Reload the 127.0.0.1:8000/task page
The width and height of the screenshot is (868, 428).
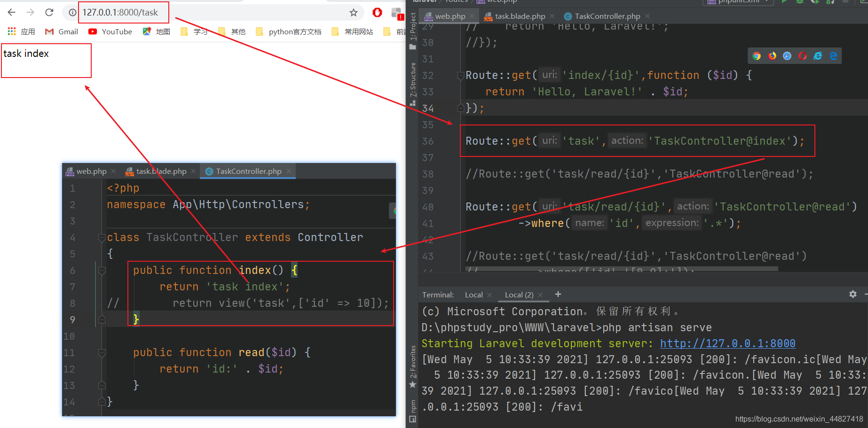point(49,12)
